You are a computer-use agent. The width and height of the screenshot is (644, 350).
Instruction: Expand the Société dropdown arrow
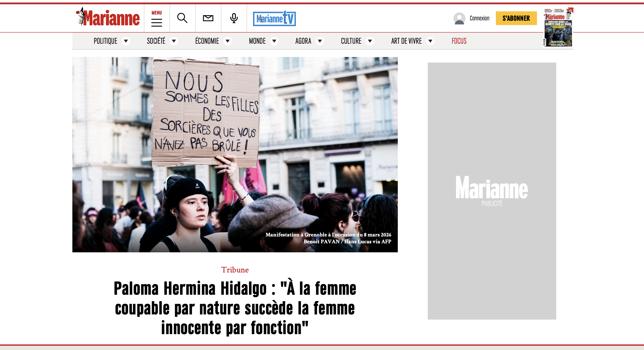click(x=174, y=41)
